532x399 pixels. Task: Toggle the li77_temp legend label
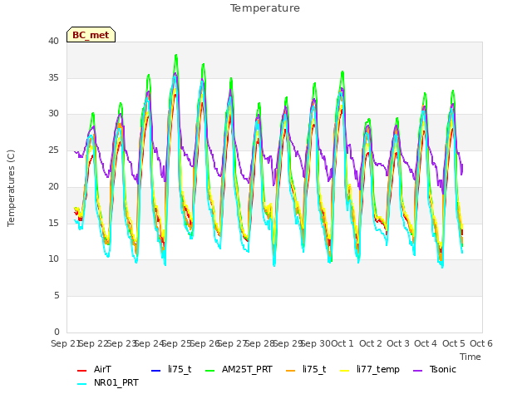coord(378,370)
